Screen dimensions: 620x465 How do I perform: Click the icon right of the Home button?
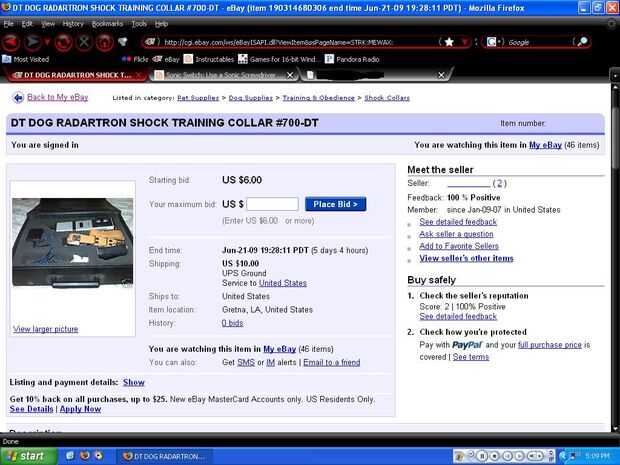123,42
